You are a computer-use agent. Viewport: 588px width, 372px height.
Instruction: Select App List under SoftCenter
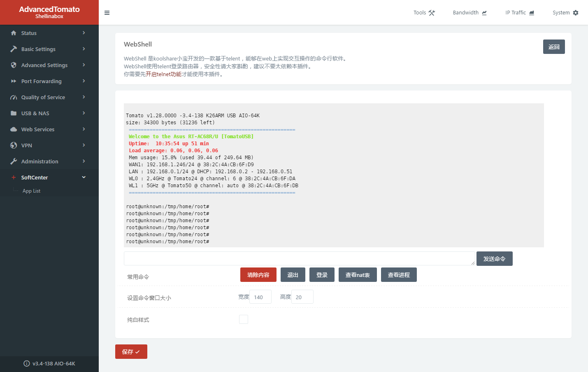pos(31,191)
